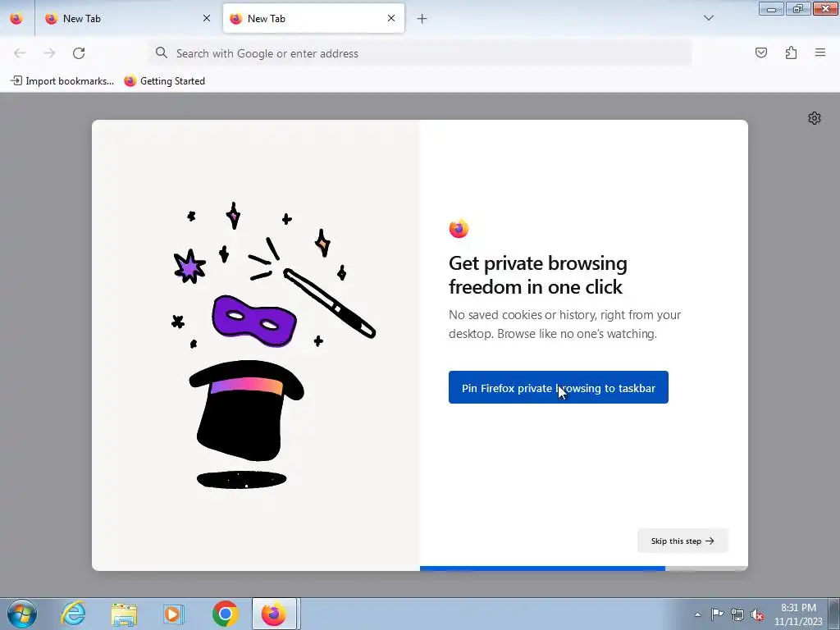This screenshot has height=630, width=840.
Task: Click the onboarding progress bar
Action: [x=583, y=568]
